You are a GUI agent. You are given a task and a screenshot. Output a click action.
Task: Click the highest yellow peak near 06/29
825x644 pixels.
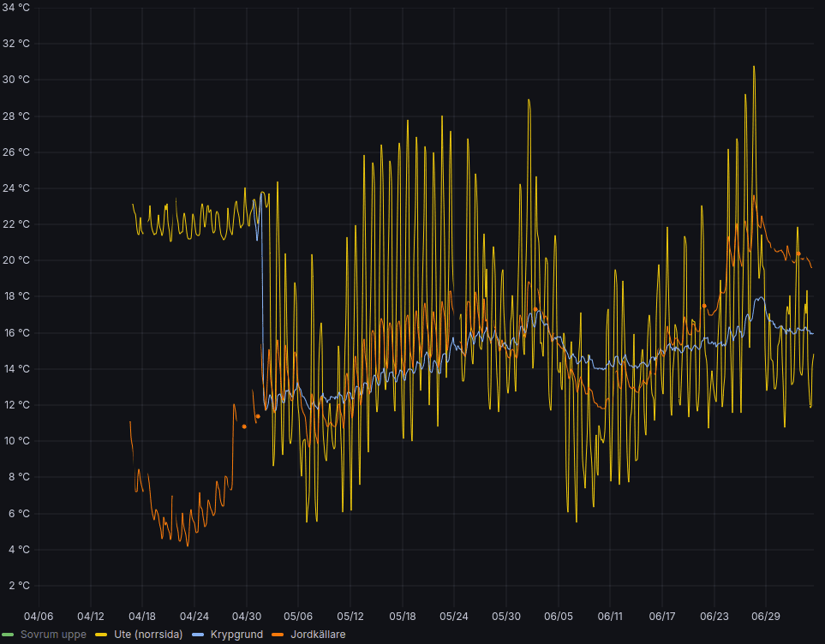click(x=754, y=67)
